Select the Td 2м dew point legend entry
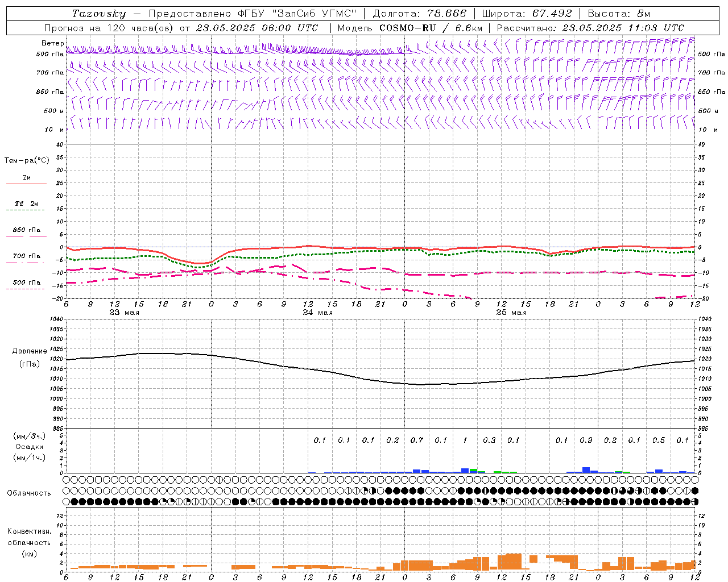The width and height of the screenshot is (728, 582). (26, 203)
